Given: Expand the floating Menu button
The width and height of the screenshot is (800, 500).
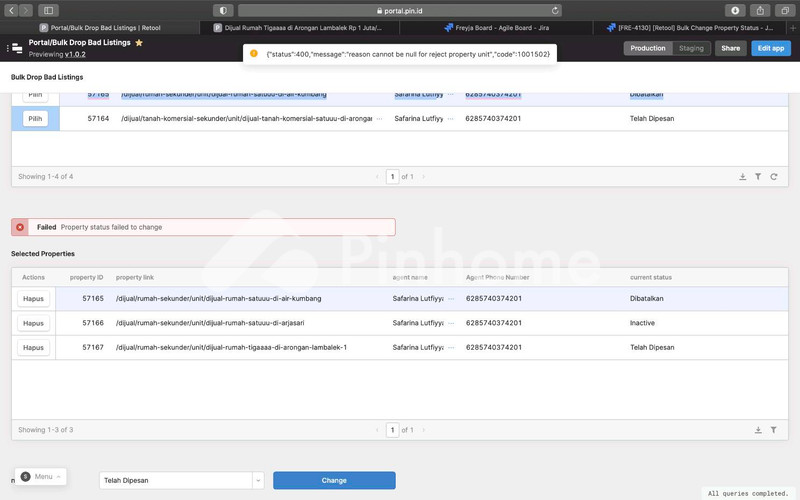Looking at the screenshot, I should click(41, 477).
